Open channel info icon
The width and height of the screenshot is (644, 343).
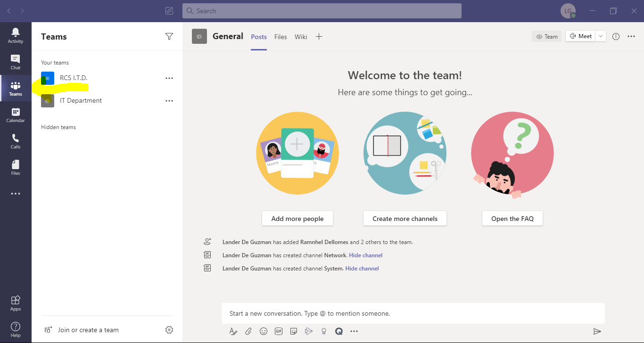point(616,37)
